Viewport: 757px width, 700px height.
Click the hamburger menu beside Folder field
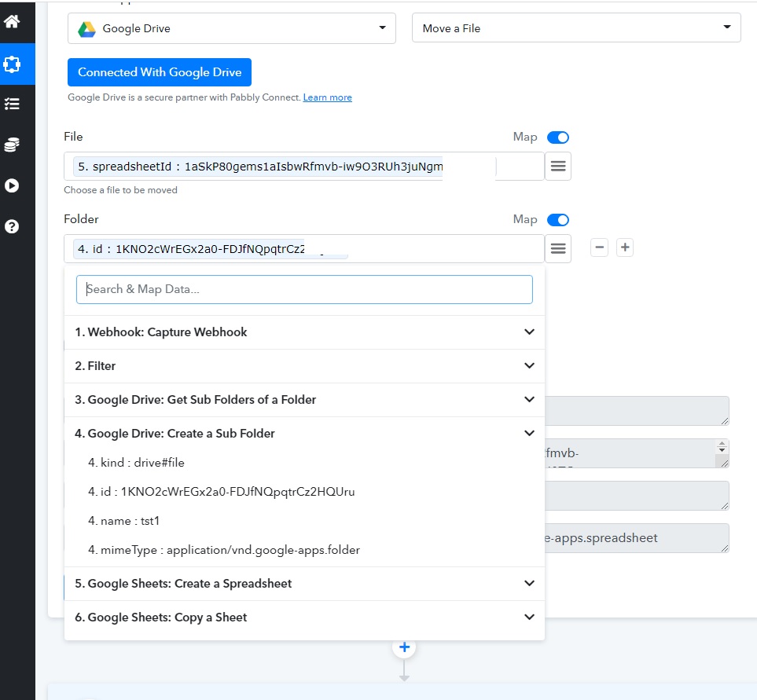point(558,248)
